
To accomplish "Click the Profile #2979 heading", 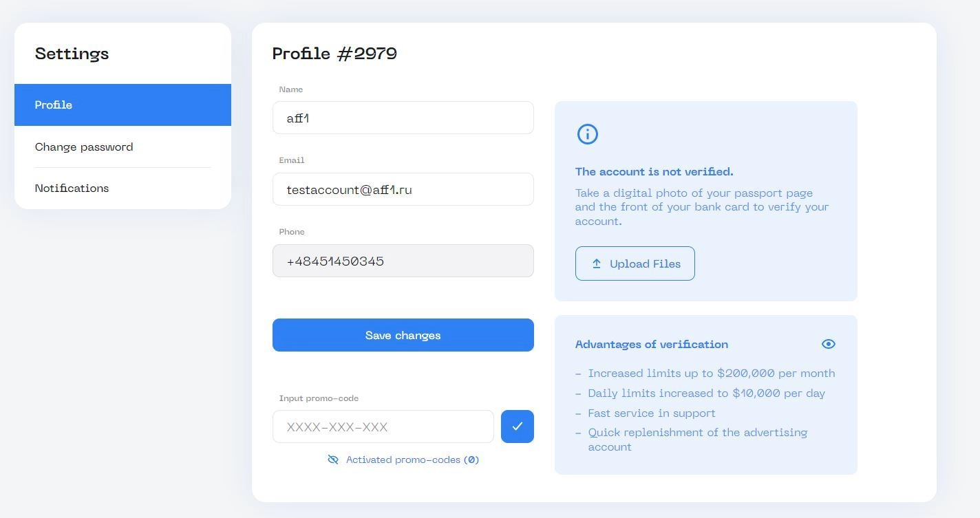I will pyautogui.click(x=334, y=54).
